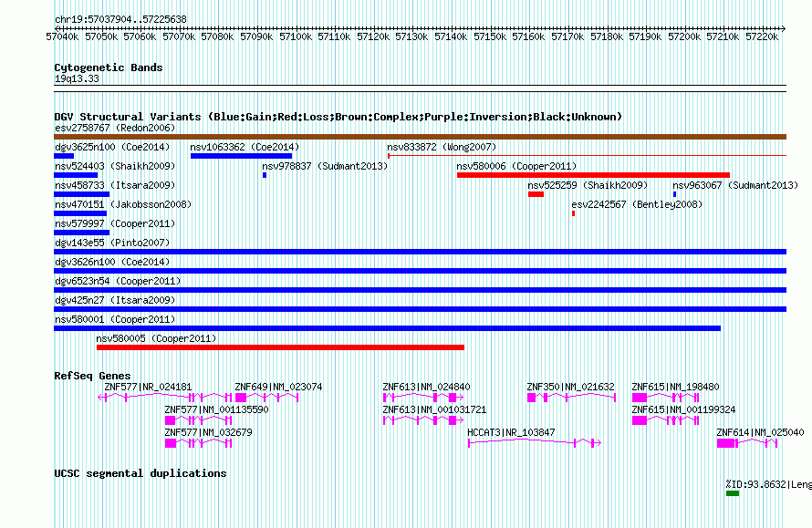Click the nsv580001 (Cooper2011) blue bar

coord(388,328)
